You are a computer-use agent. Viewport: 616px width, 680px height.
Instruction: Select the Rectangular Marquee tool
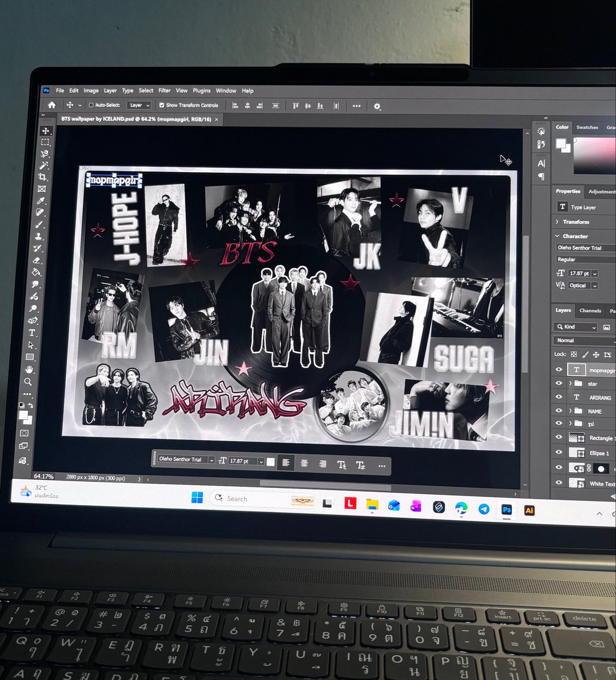[x=45, y=143]
